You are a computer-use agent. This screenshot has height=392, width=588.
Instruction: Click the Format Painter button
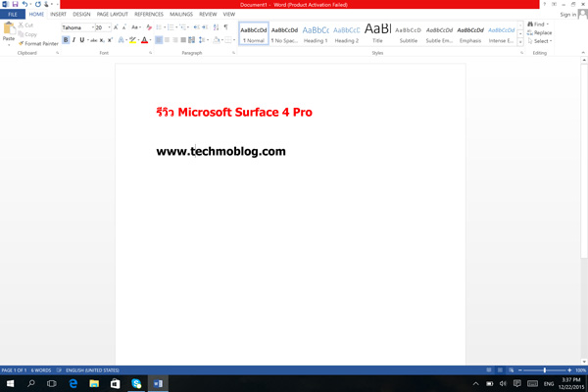[38, 43]
